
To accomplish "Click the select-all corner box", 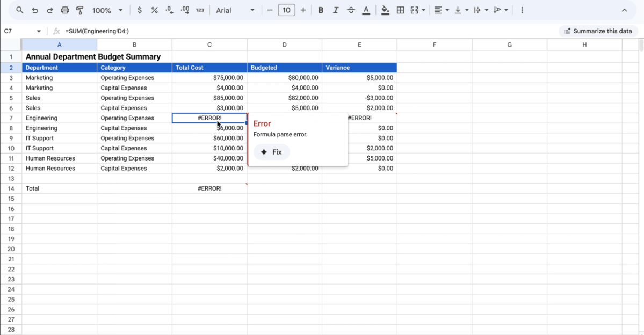I will tap(11, 45).
